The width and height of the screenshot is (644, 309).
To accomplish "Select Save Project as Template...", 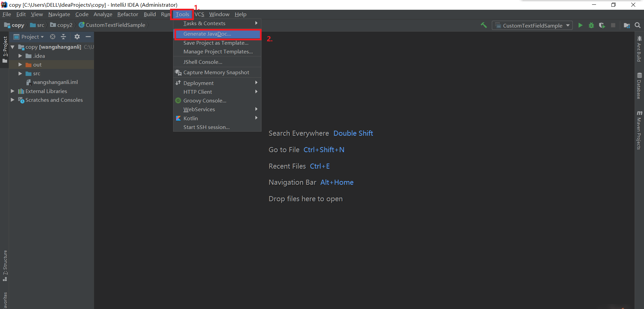I will point(217,43).
